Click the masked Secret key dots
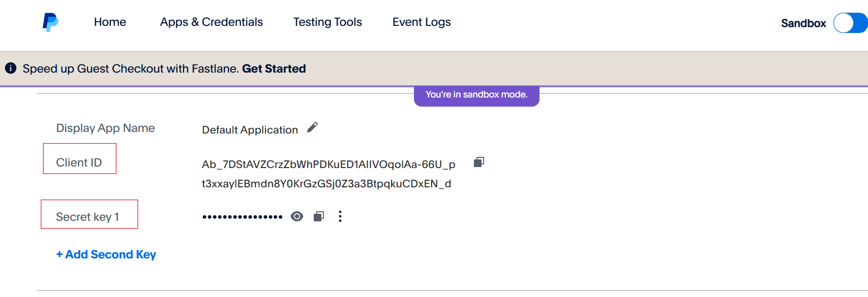The height and width of the screenshot is (297, 868). tap(242, 217)
